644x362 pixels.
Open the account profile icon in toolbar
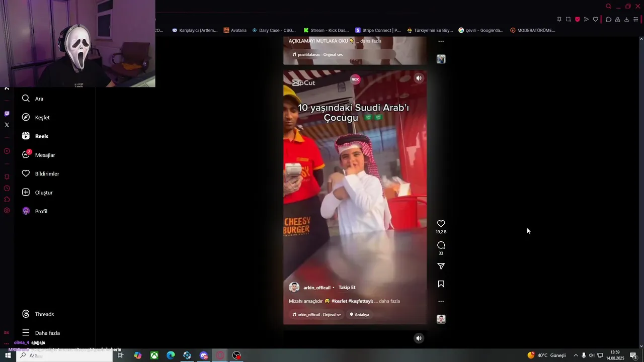(617, 20)
